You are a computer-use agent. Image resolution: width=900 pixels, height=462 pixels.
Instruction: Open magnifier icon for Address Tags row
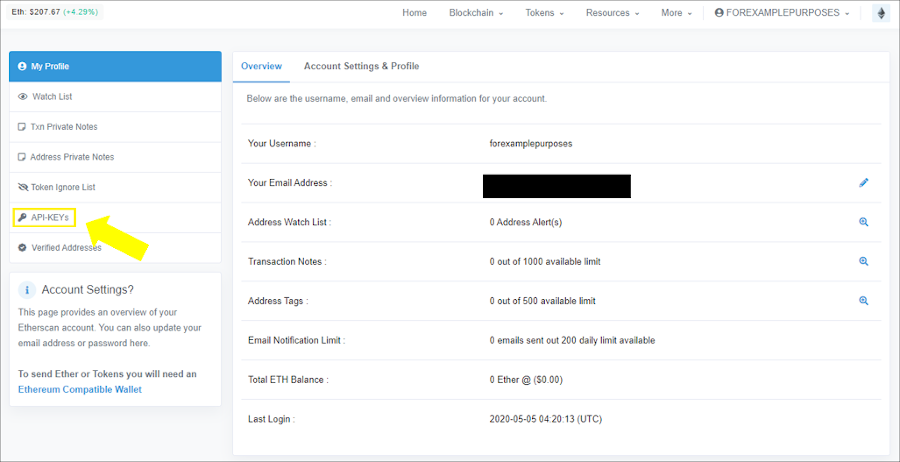pos(863,300)
